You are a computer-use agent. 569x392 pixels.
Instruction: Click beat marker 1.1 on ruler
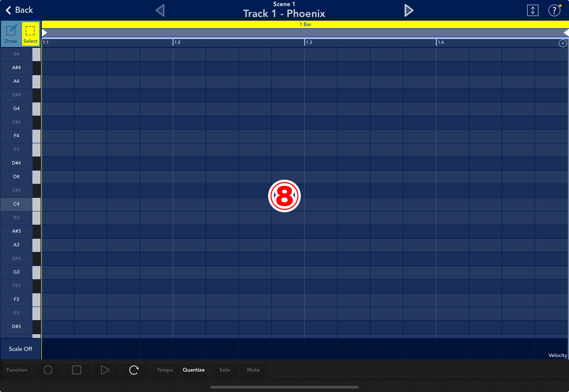[x=46, y=42]
